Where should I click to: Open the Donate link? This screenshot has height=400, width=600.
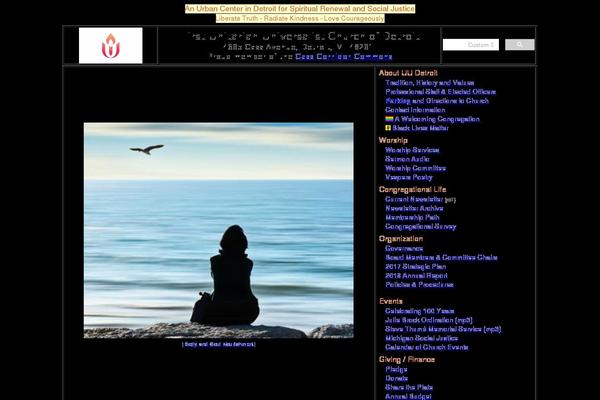click(x=396, y=379)
